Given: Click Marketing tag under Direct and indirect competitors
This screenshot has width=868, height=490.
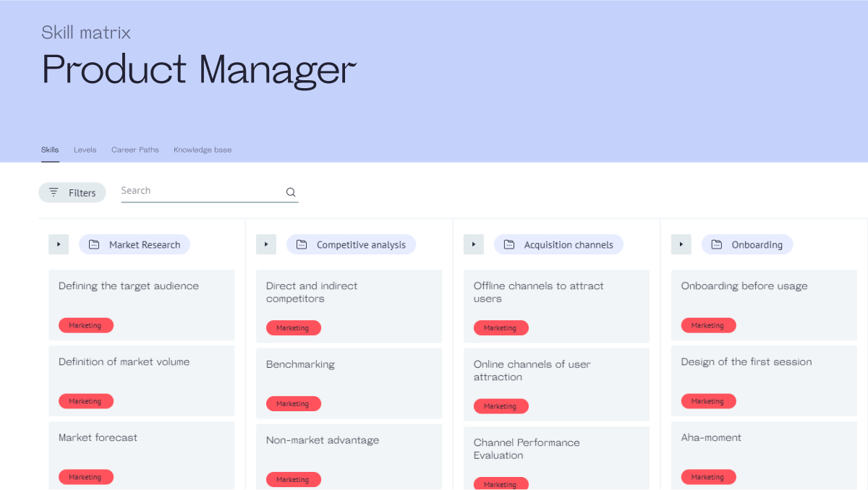Looking at the screenshot, I should [294, 328].
